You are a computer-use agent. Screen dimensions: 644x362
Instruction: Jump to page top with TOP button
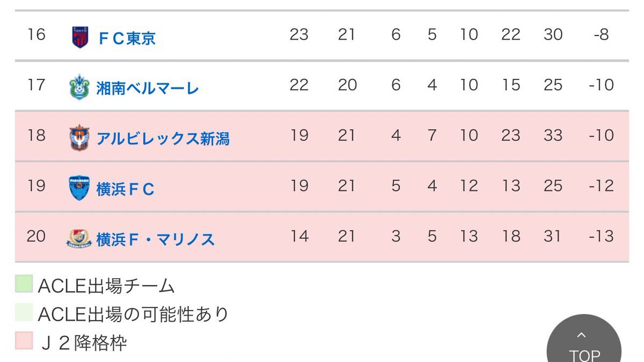[584, 338]
